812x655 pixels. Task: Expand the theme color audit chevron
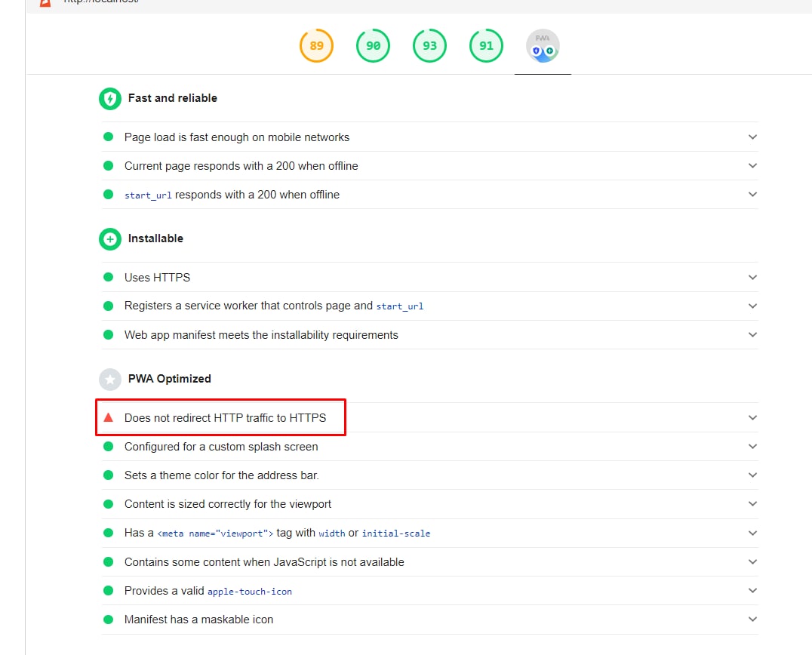752,475
